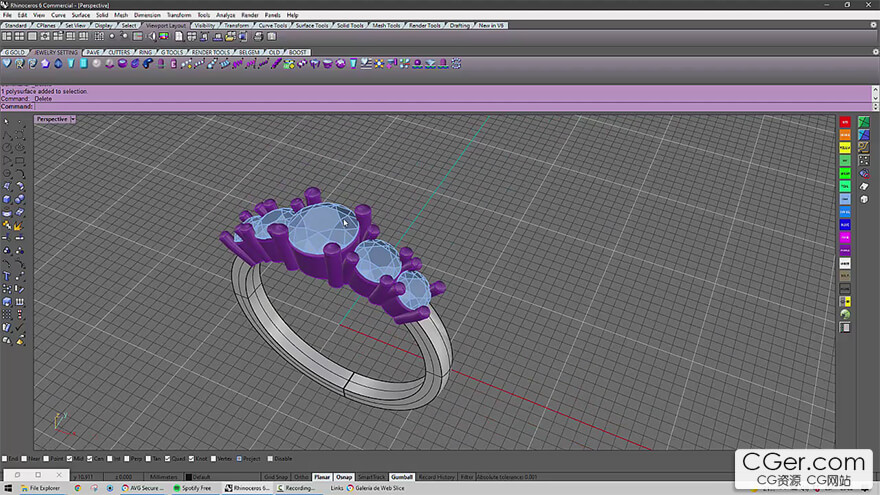
Task: Open the Surface menu
Action: coord(80,15)
